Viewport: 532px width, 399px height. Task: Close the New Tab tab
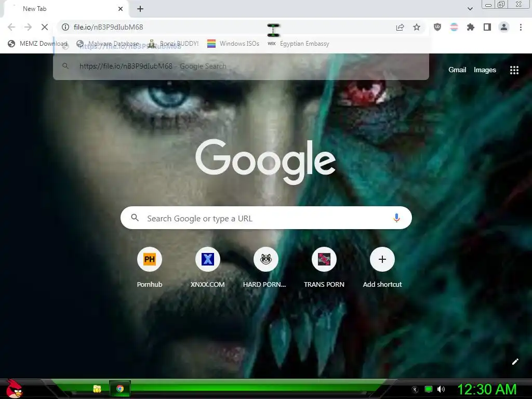coord(121,9)
